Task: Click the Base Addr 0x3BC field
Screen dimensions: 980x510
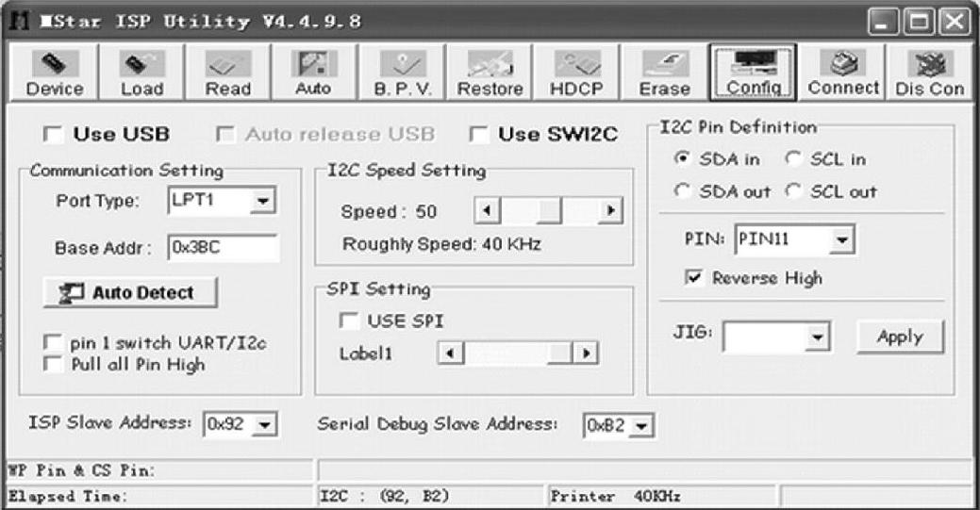Action: coord(224,248)
